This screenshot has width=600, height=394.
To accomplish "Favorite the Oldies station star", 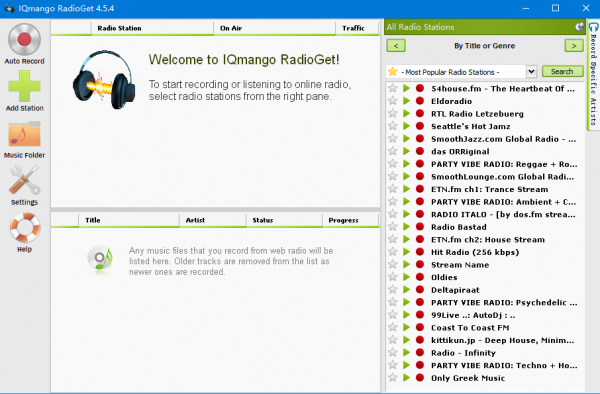I will [x=393, y=277].
